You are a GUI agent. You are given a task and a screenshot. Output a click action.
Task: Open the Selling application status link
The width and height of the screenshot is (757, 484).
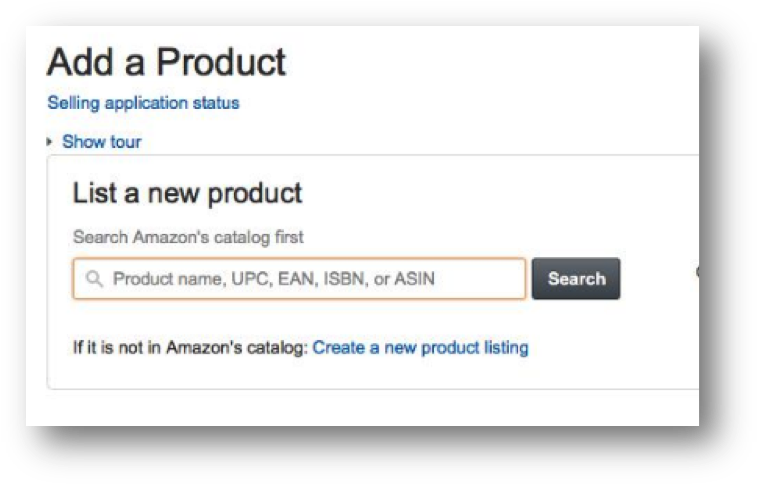tap(143, 103)
